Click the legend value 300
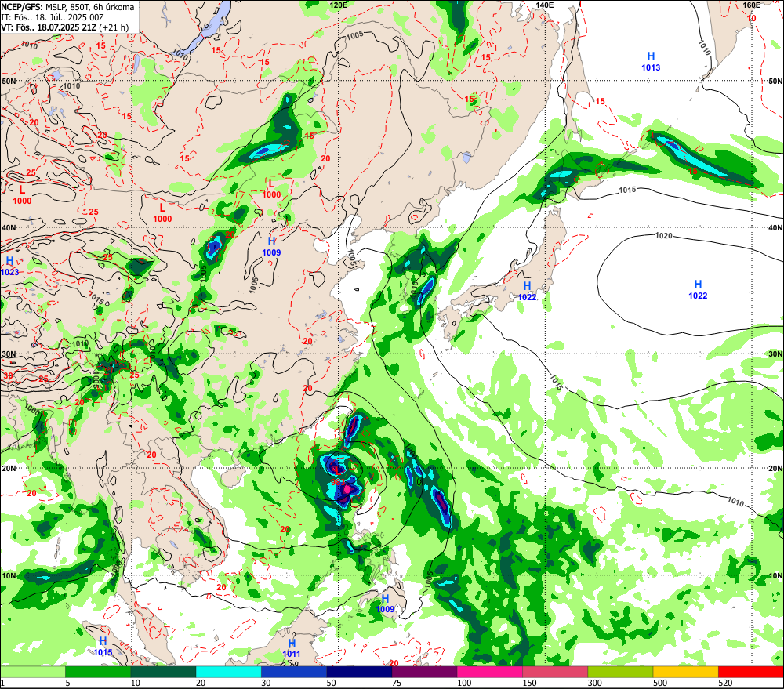784x689 pixels. click(594, 683)
